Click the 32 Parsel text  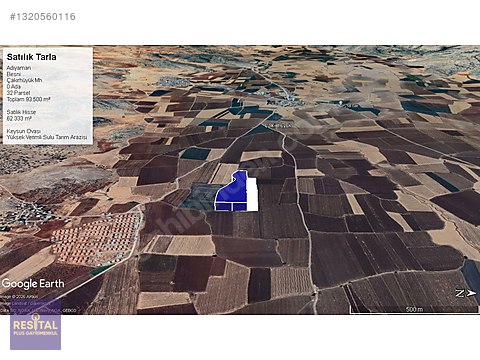(x=18, y=93)
